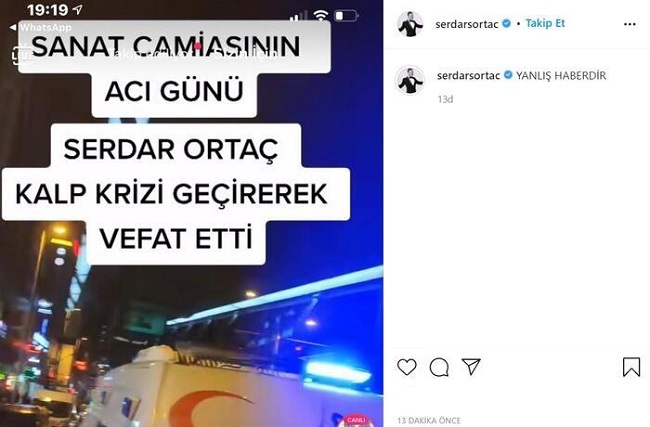Click the header profile picture avatar
Image resolution: width=650 pixels, height=427 pixels.
(410, 24)
